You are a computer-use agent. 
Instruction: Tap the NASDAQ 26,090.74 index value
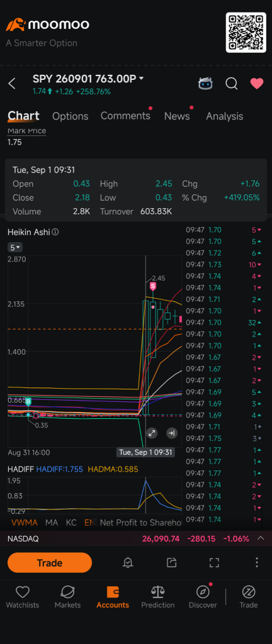coord(162,538)
